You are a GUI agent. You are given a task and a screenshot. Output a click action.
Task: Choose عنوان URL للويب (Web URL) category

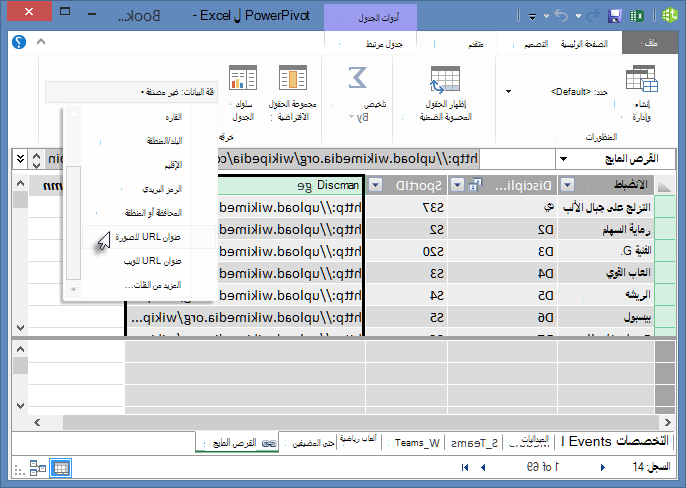(x=149, y=261)
